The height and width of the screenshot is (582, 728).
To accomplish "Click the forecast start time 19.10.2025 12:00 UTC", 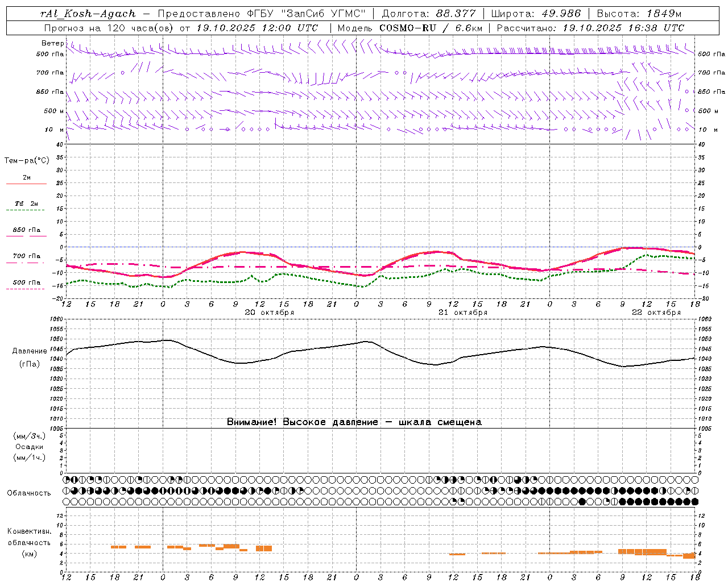I will point(257,28).
